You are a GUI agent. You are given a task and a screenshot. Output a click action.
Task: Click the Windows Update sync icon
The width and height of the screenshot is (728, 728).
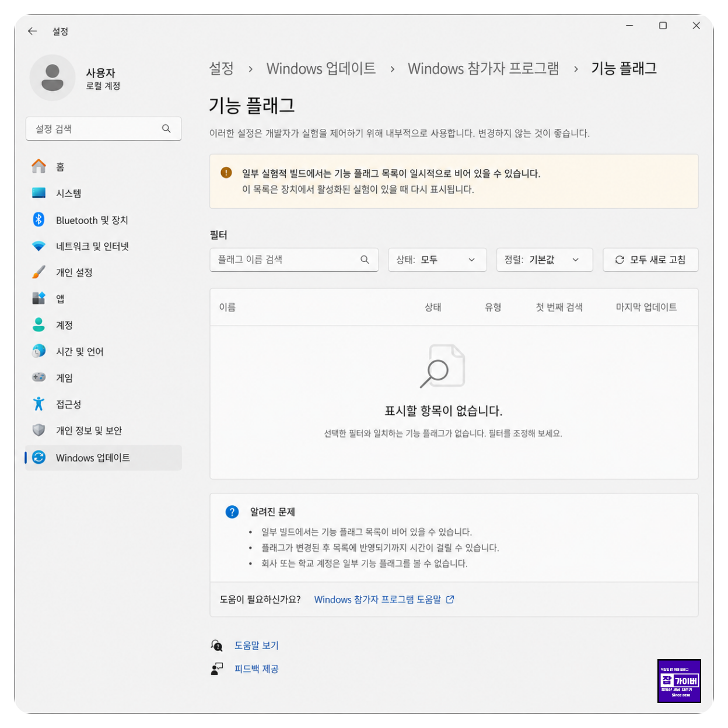coord(39,457)
